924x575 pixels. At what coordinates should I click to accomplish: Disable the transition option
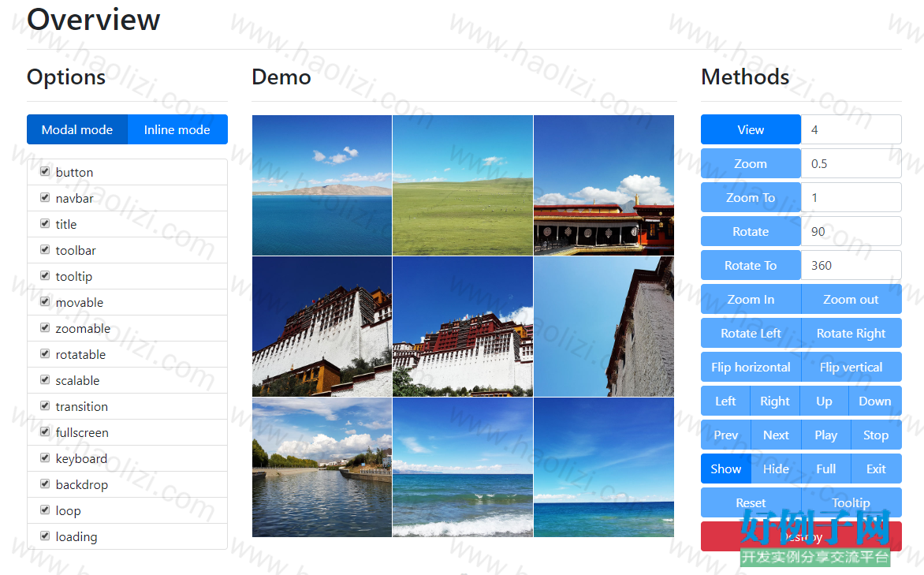tap(45, 405)
